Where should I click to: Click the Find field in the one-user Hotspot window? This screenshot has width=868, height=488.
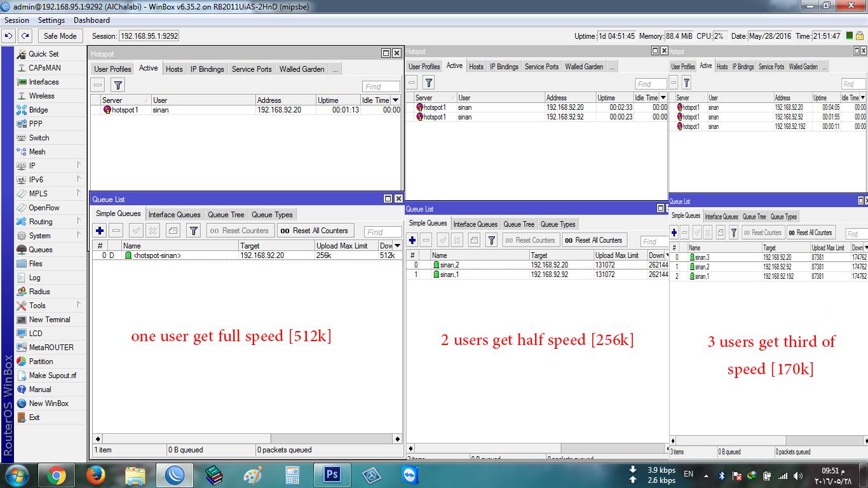click(x=381, y=86)
